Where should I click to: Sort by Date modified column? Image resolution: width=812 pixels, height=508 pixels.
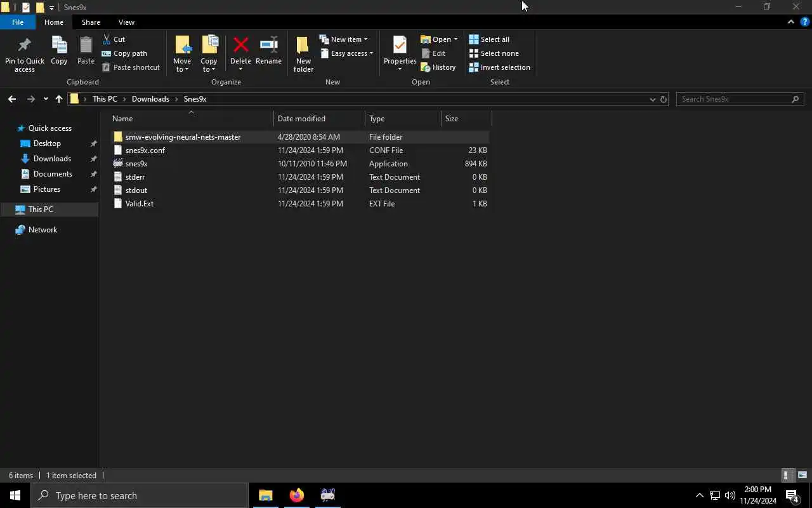tap(320, 119)
